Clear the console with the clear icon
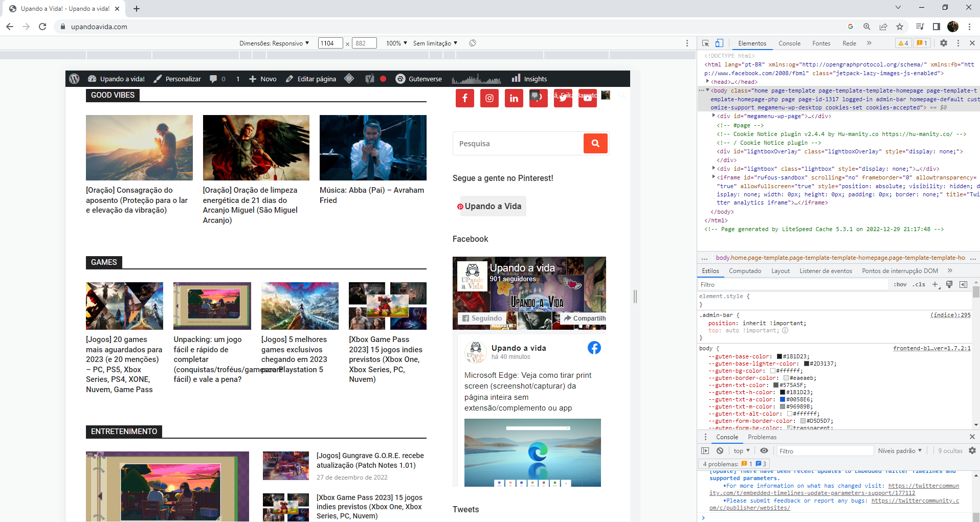This screenshot has width=980, height=522. (720, 450)
